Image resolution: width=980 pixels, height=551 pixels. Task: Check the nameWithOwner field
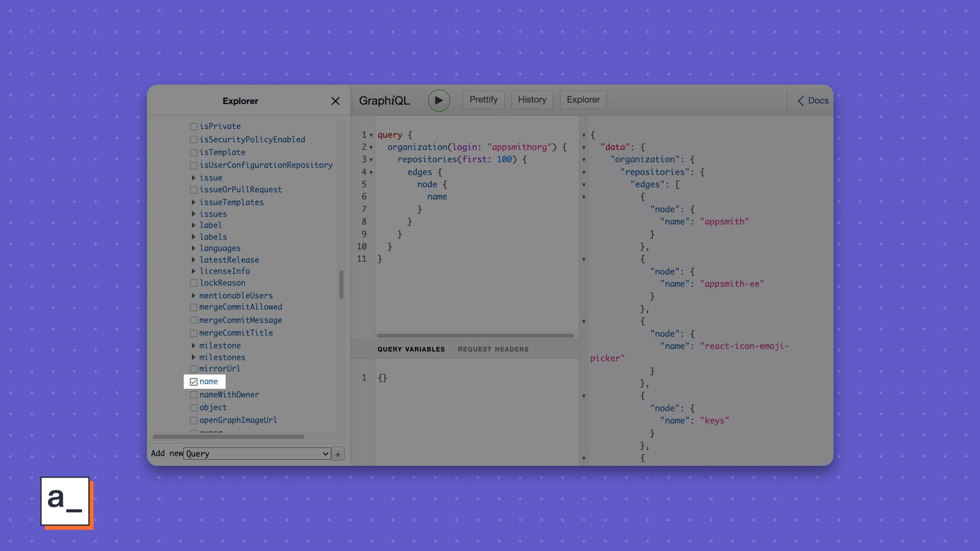tap(193, 395)
